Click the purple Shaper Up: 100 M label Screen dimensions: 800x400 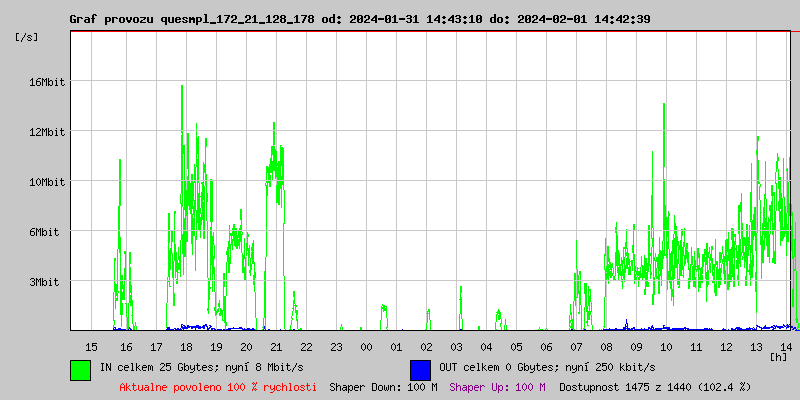pyautogui.click(x=497, y=387)
